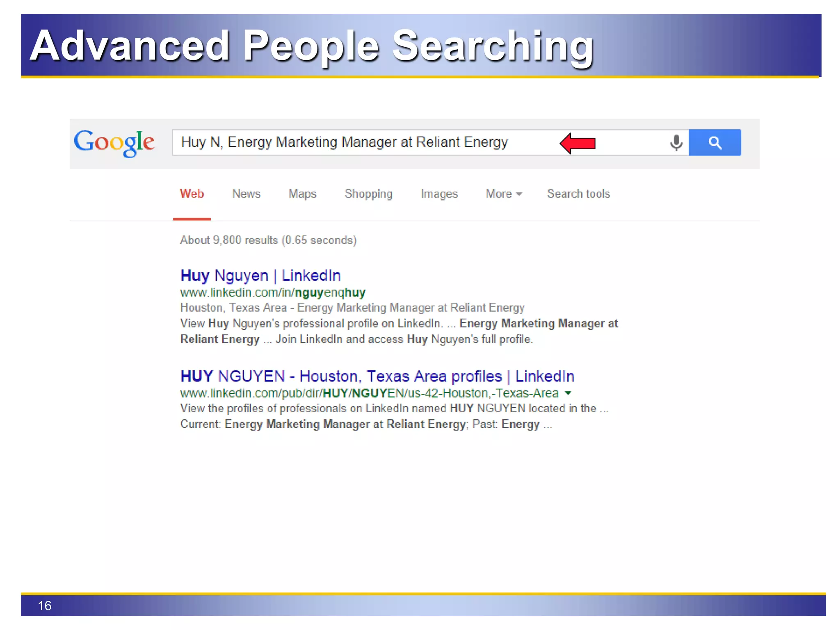Click inside the Google search query field
The image size is (840, 630).
pyautogui.click(x=430, y=142)
